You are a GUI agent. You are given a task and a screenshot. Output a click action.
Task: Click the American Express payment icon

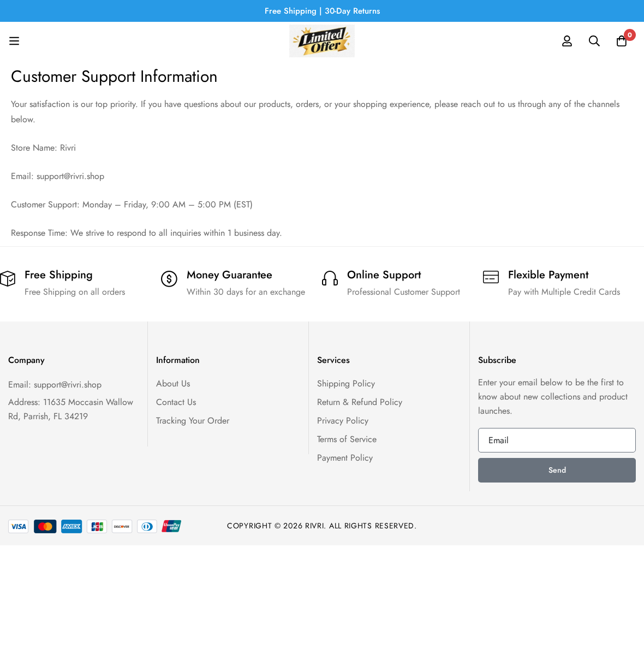click(x=71, y=526)
